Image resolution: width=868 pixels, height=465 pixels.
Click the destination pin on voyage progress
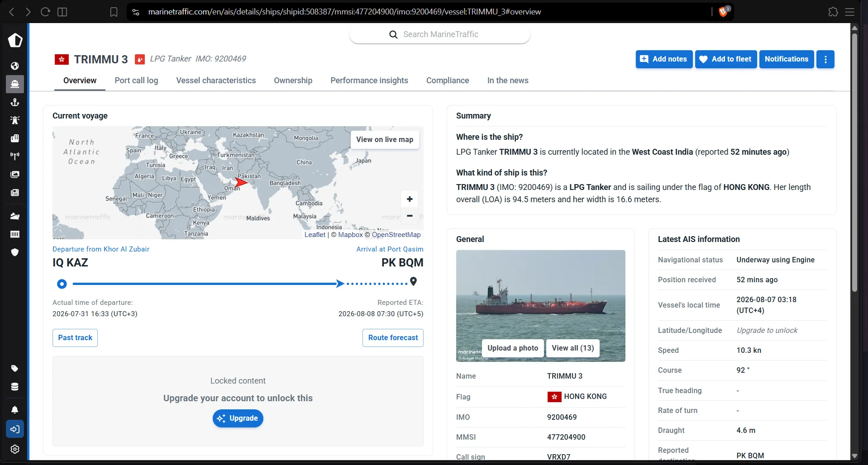click(x=414, y=282)
